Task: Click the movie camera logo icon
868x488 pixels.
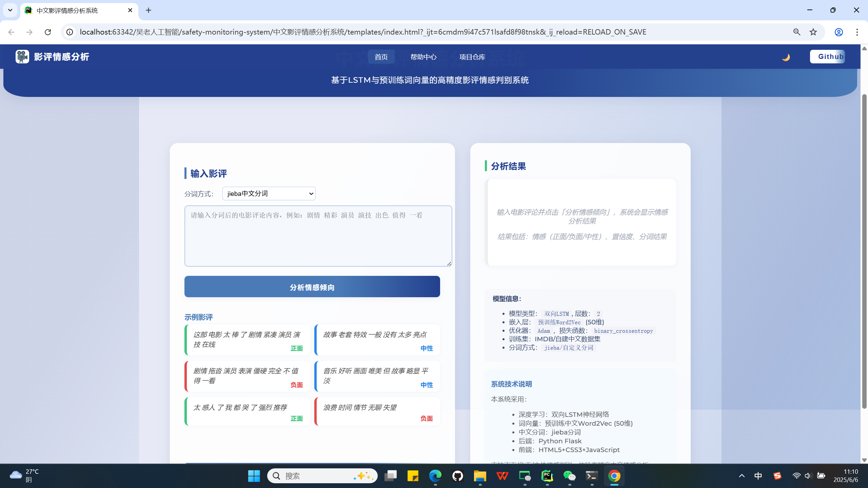Action: click(22, 57)
